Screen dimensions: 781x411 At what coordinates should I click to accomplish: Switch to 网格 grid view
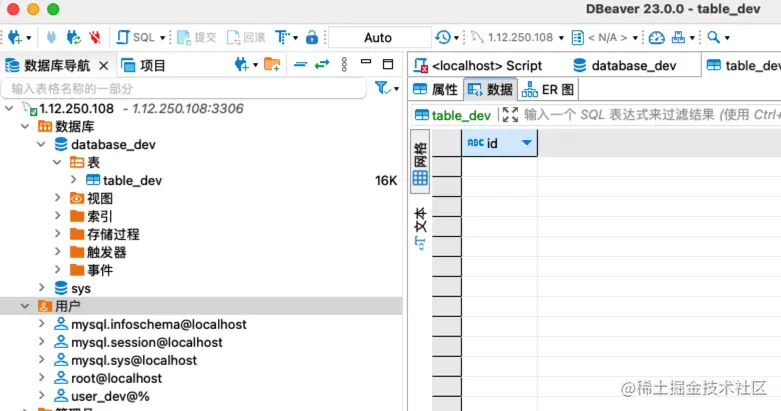[x=420, y=163]
